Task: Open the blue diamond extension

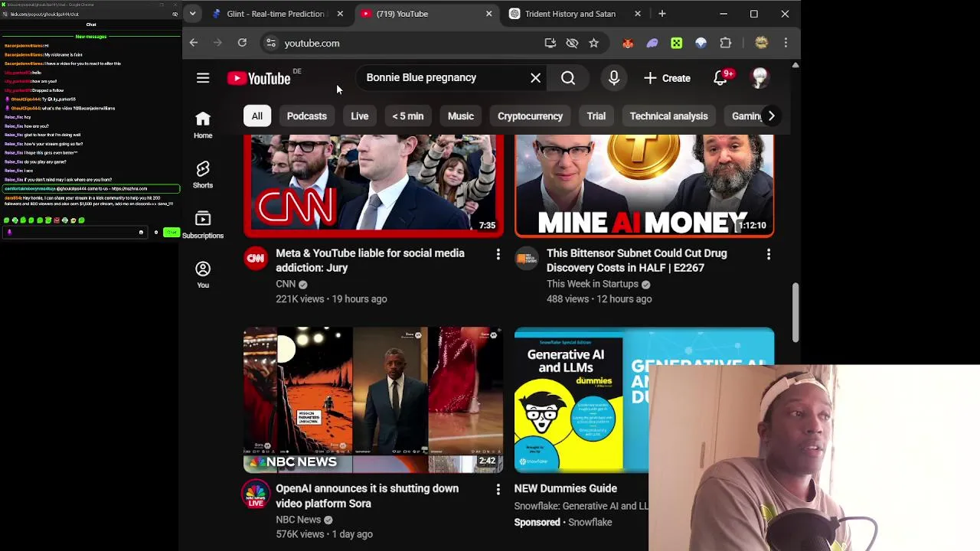Action: 701,43
